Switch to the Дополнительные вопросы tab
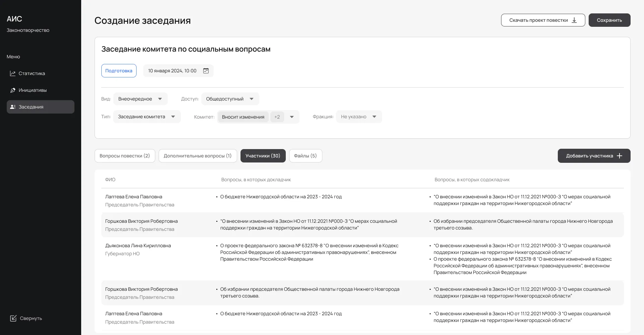The height and width of the screenshot is (335, 644). pyautogui.click(x=198, y=155)
